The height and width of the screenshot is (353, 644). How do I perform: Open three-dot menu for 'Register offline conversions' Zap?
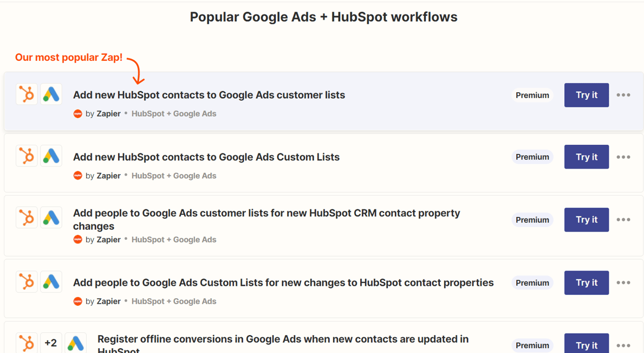(x=623, y=345)
